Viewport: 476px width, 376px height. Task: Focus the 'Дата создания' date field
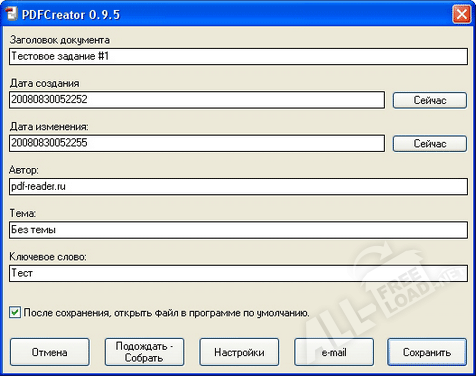click(197, 100)
